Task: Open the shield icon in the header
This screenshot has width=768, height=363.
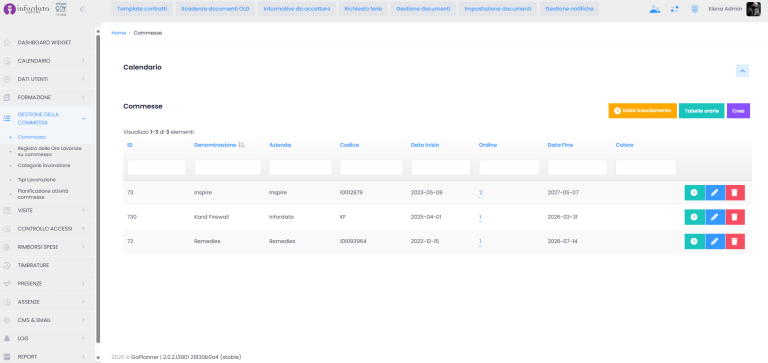Action: pyautogui.click(x=694, y=9)
